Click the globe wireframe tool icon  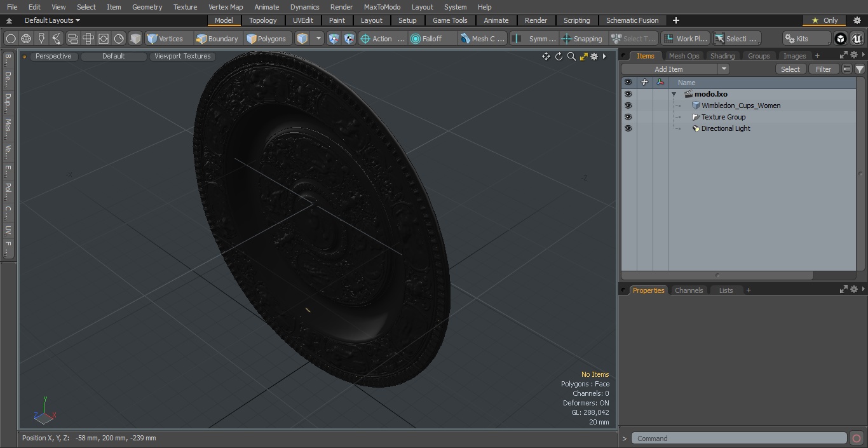(x=26, y=39)
